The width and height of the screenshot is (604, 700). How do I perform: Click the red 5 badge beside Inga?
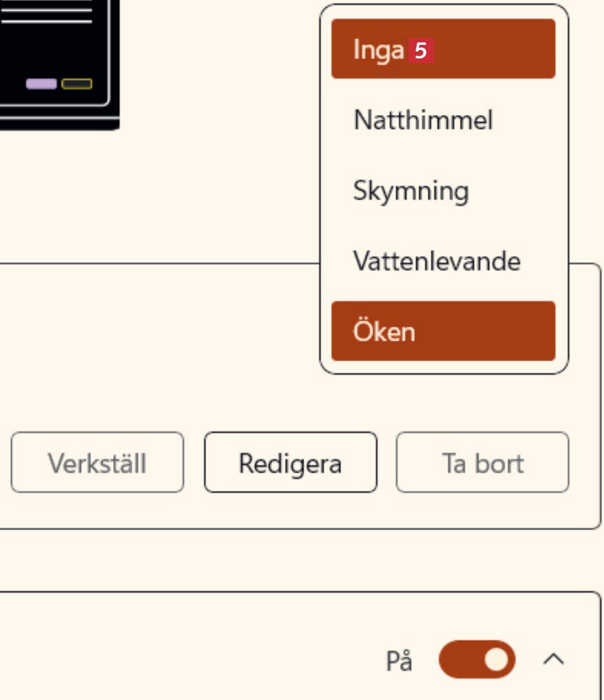coord(421,50)
